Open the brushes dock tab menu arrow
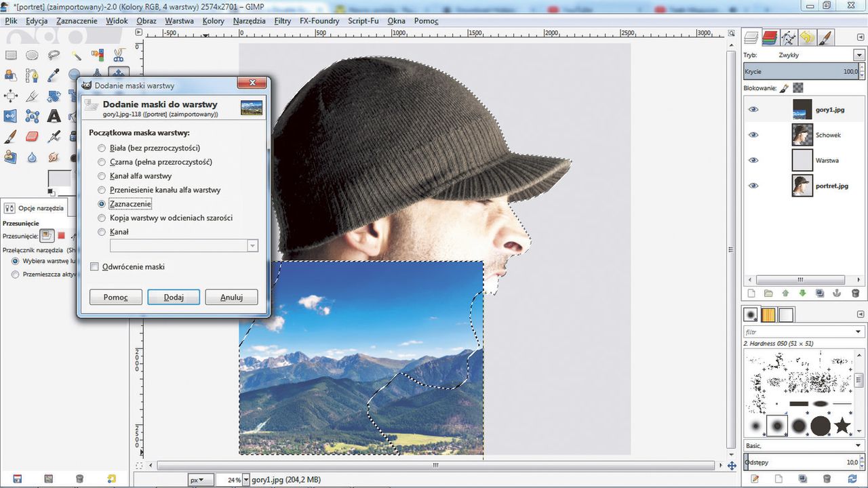 [x=860, y=314]
